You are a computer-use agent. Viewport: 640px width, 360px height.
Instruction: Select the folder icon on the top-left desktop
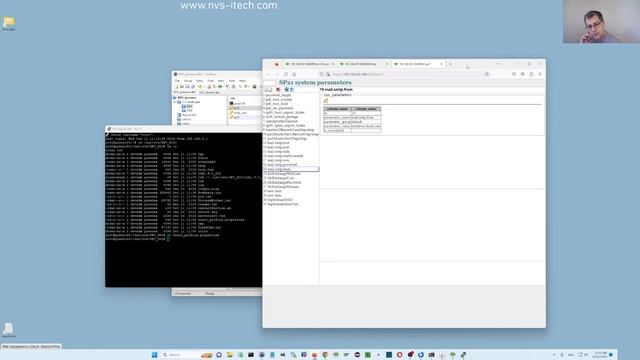coord(9,23)
